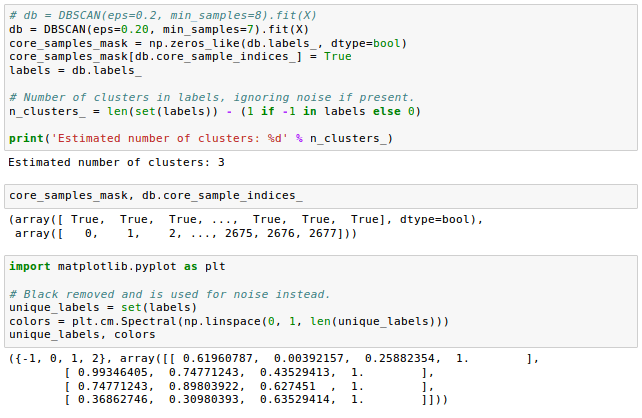642x418 pixels.
Task: Click the comment '# Black removed and is used for noise'
Action: (x=170, y=294)
